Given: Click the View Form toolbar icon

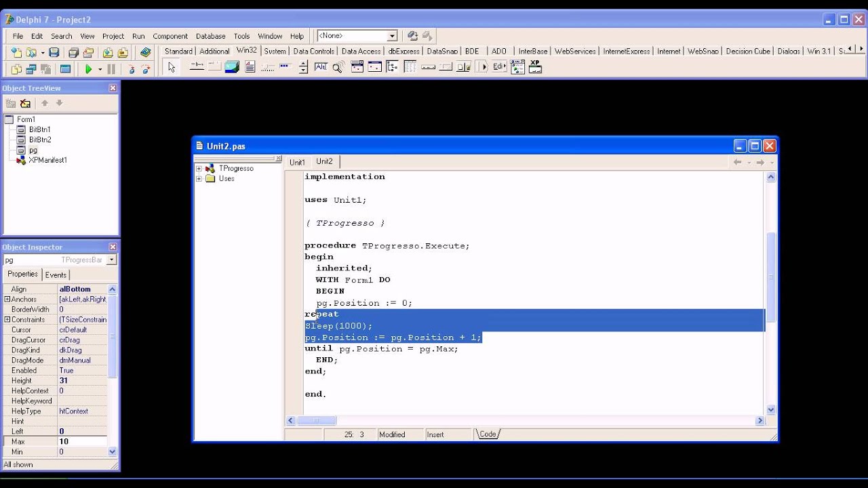Looking at the screenshot, I should [31, 68].
